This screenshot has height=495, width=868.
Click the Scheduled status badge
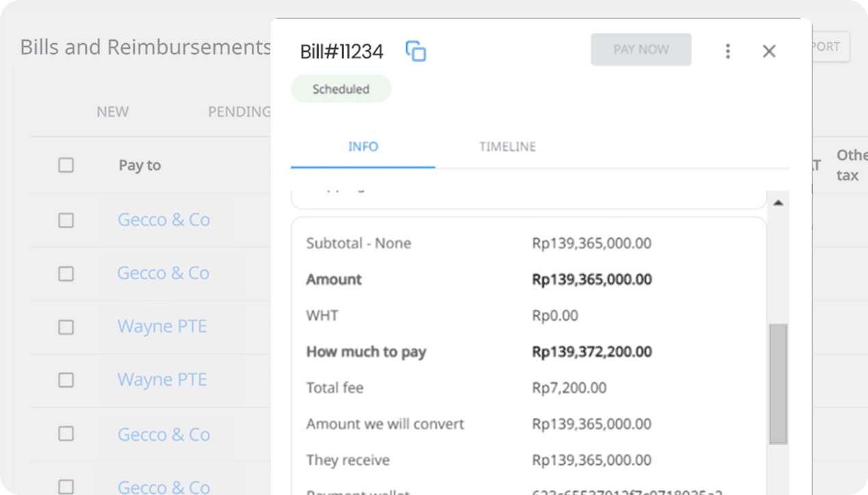341,90
